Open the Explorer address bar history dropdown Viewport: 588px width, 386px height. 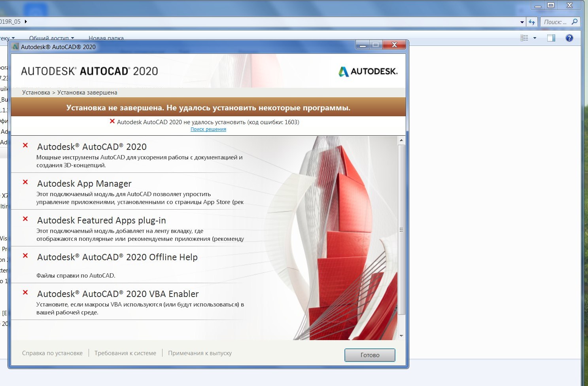(x=522, y=22)
